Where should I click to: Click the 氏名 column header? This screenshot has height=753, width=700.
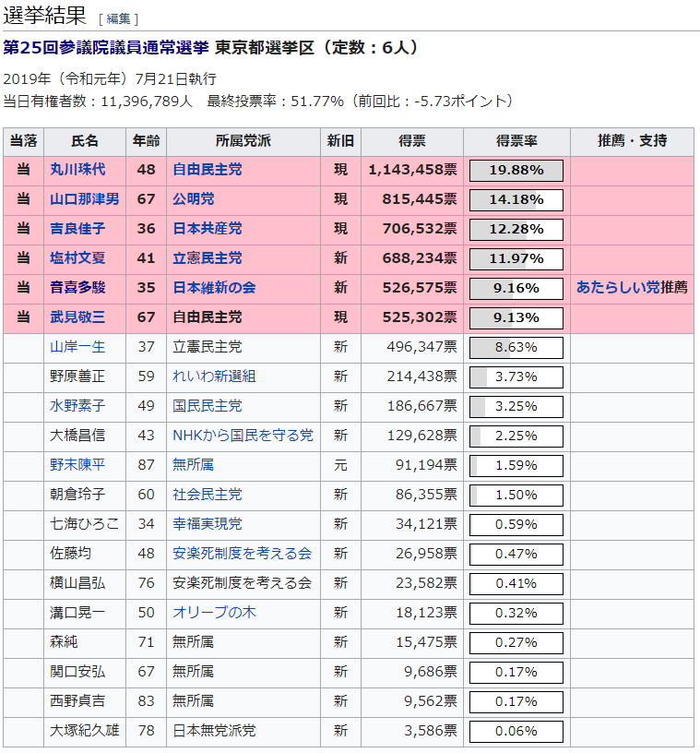click(85, 141)
